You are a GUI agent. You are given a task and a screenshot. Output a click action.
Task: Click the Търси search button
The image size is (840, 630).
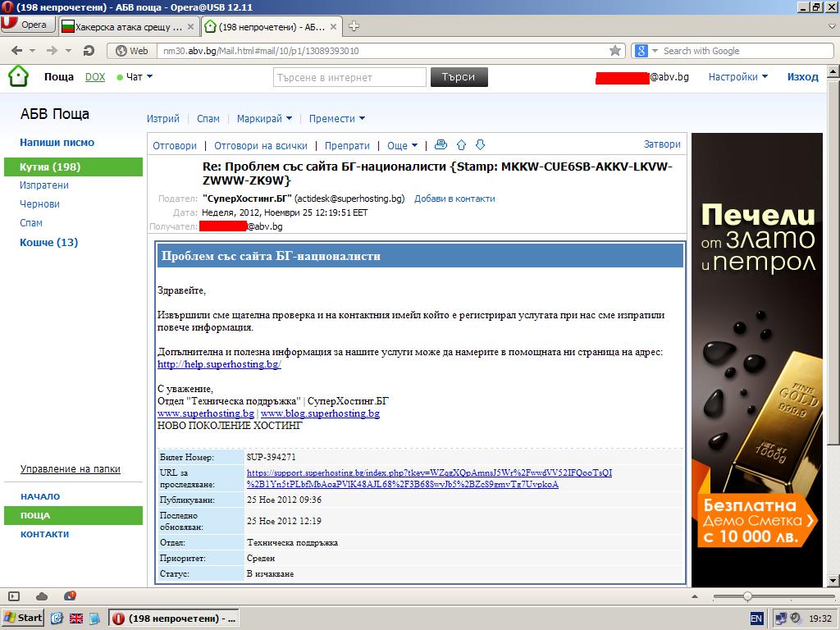(459, 77)
